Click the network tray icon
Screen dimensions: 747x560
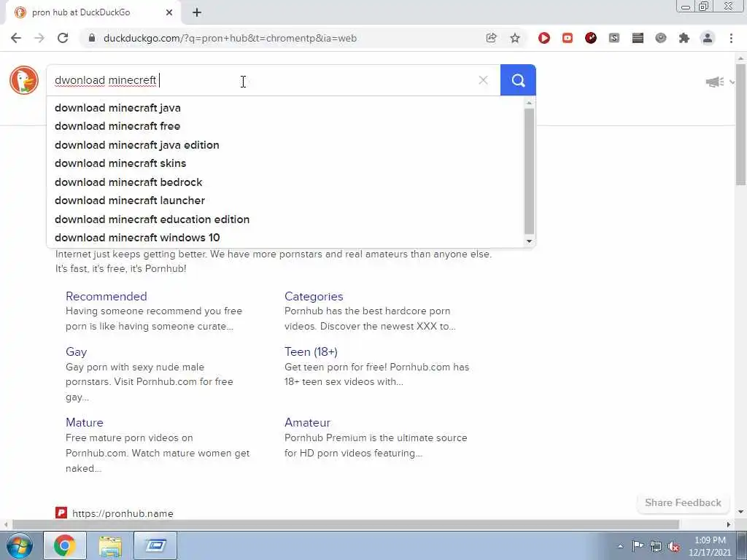pos(656,547)
